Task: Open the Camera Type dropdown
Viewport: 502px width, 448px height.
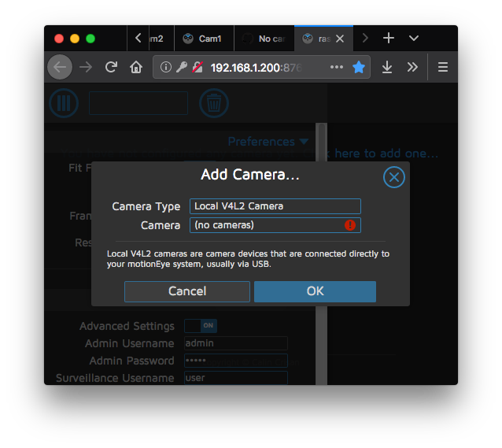Action: pos(275,206)
